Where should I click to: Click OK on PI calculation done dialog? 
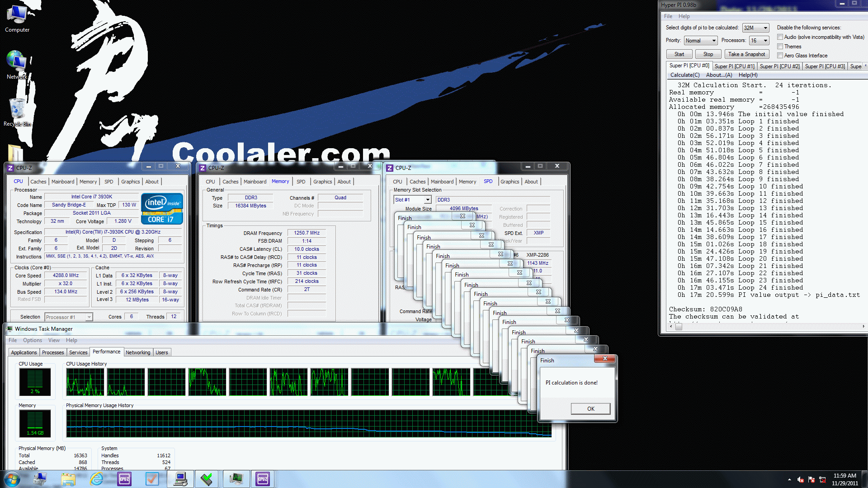(590, 408)
